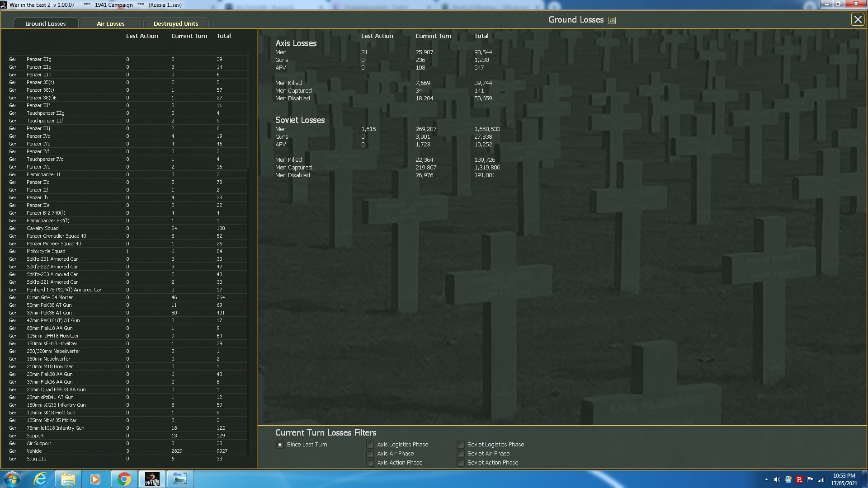Open Google Chrome from the taskbar
868x488 pixels.
[124, 479]
